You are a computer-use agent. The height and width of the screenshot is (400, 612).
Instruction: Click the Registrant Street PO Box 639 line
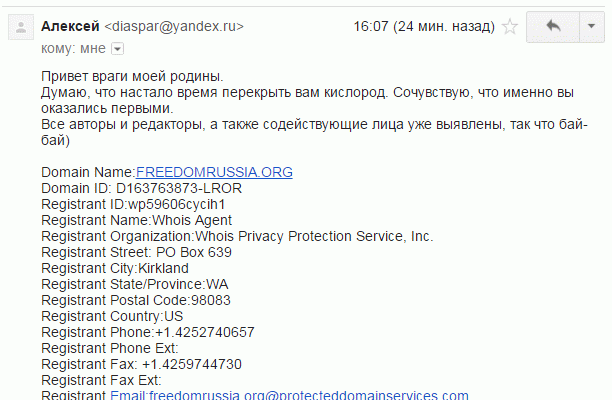(137, 252)
